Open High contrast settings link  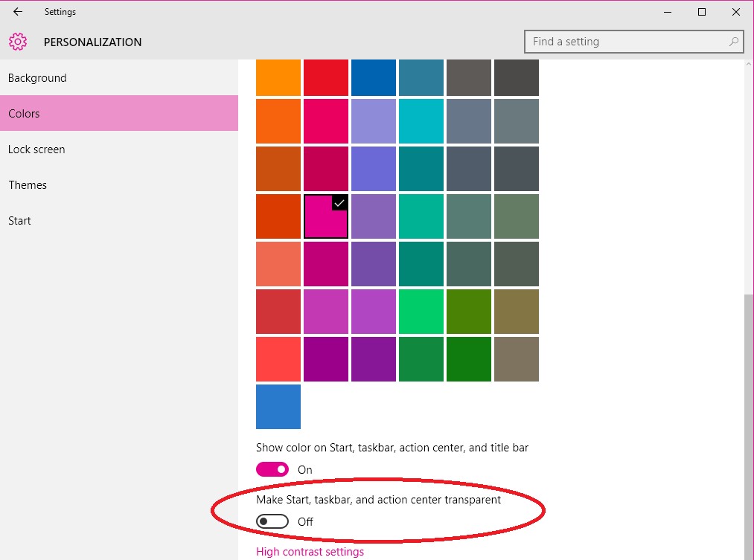click(310, 552)
